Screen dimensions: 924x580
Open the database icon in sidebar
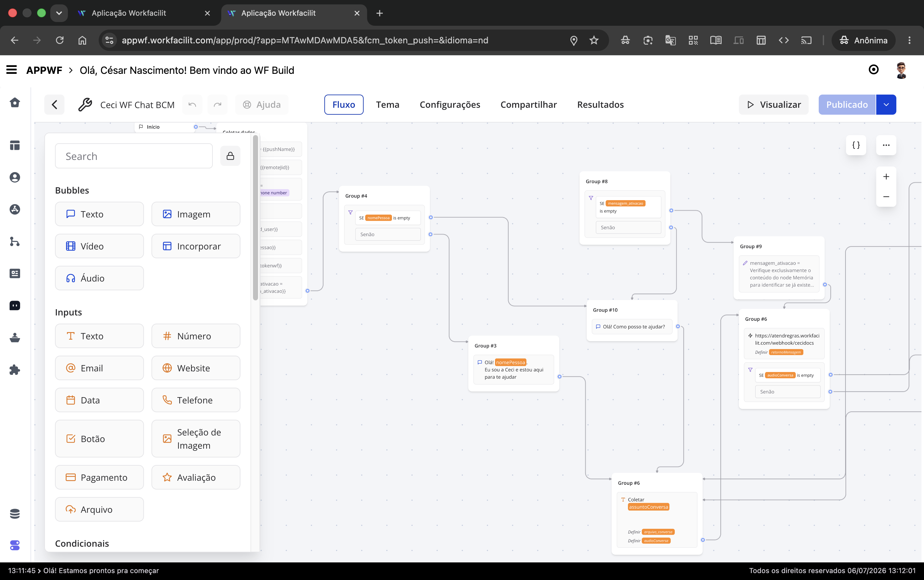pos(14,514)
